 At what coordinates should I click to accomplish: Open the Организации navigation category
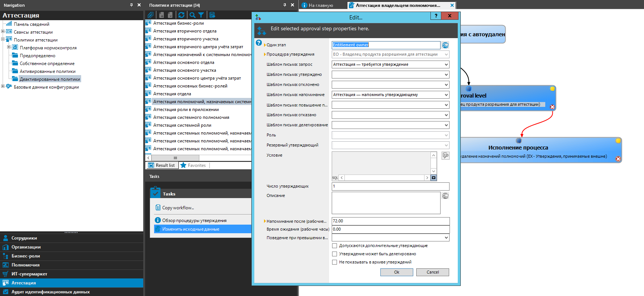pos(72,247)
